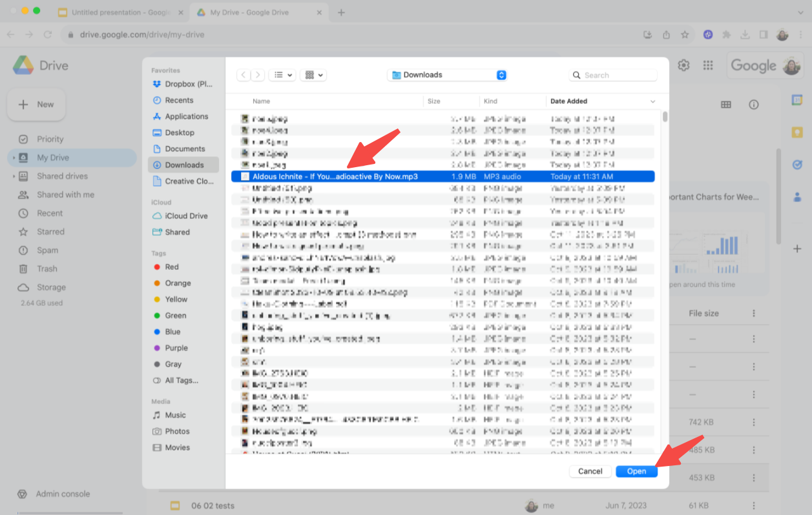The image size is (812, 515).
Task: Click inside the dialog search field
Action: click(612, 75)
